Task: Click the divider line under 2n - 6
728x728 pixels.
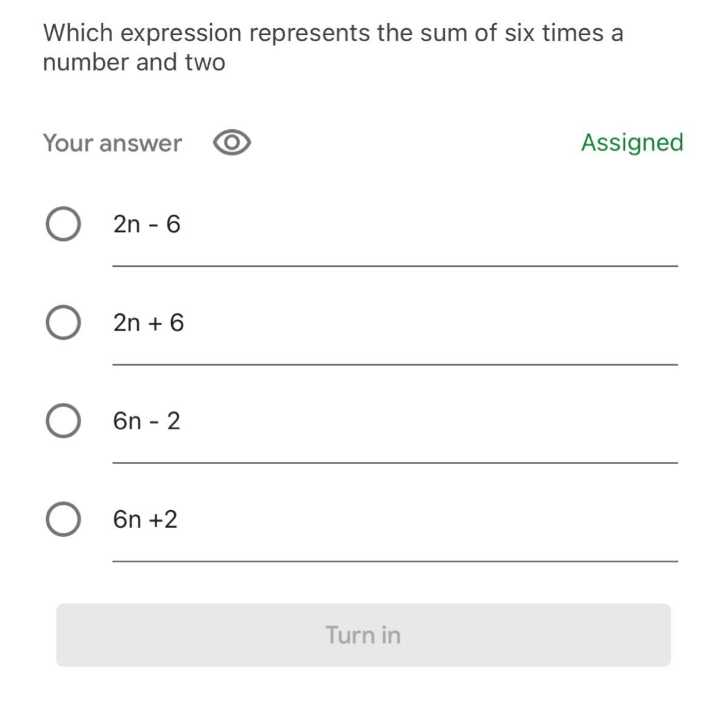Action: (x=395, y=266)
